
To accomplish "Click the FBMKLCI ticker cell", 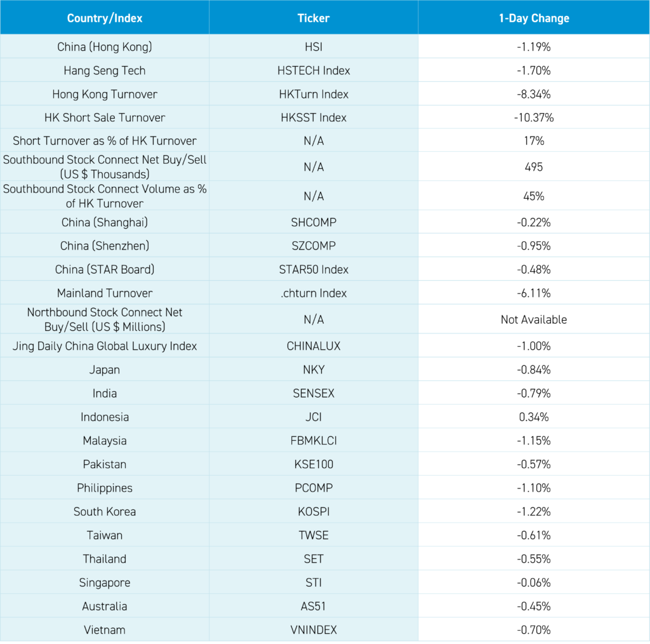I will (x=314, y=441).
